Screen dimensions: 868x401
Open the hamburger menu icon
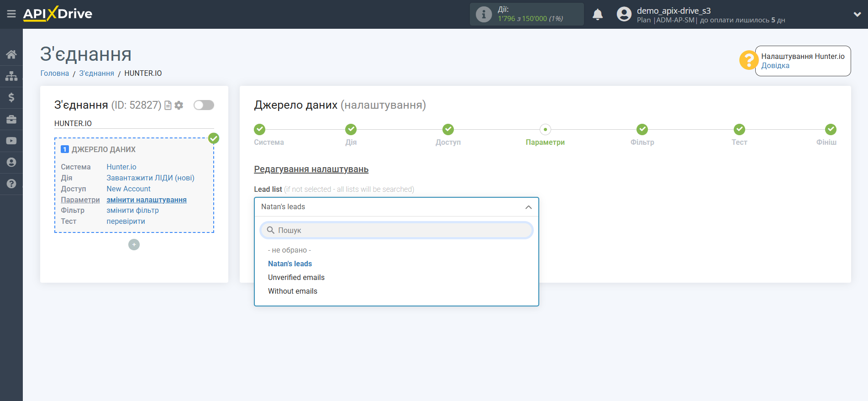point(11,14)
